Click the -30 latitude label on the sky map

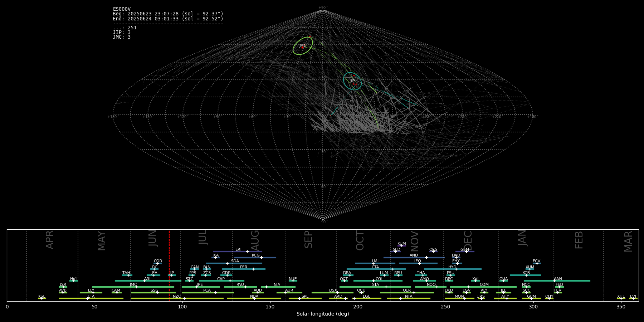tap(322, 152)
